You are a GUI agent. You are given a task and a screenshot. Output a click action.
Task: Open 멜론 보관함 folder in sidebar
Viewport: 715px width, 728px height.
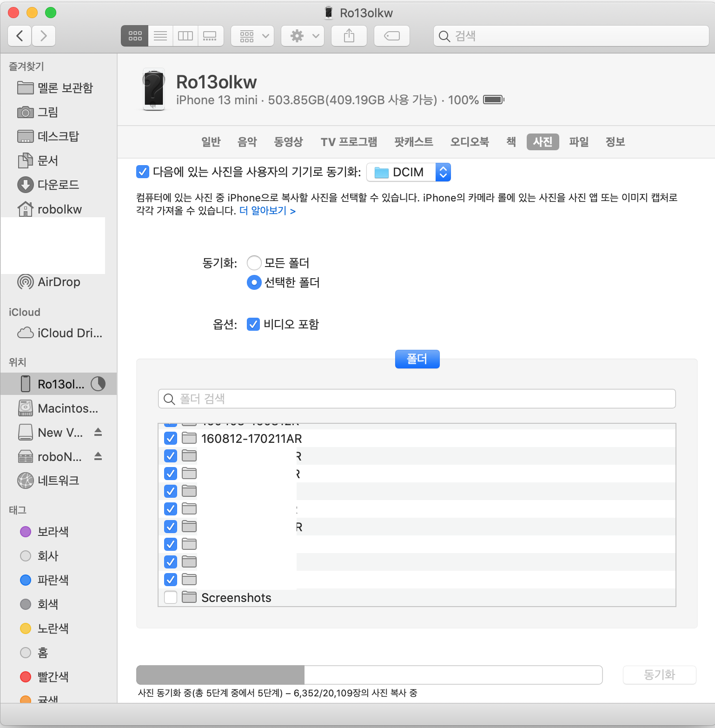pos(58,87)
